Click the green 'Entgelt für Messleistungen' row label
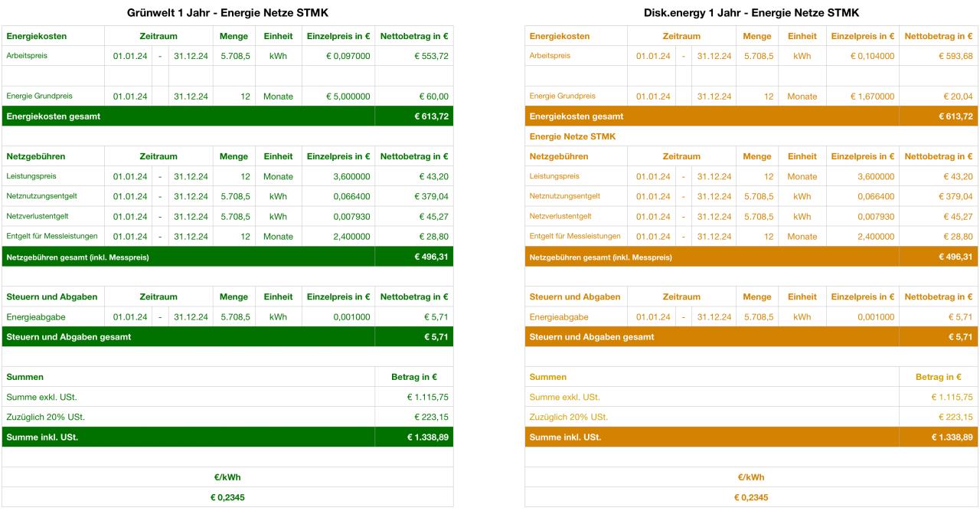 pyautogui.click(x=53, y=236)
